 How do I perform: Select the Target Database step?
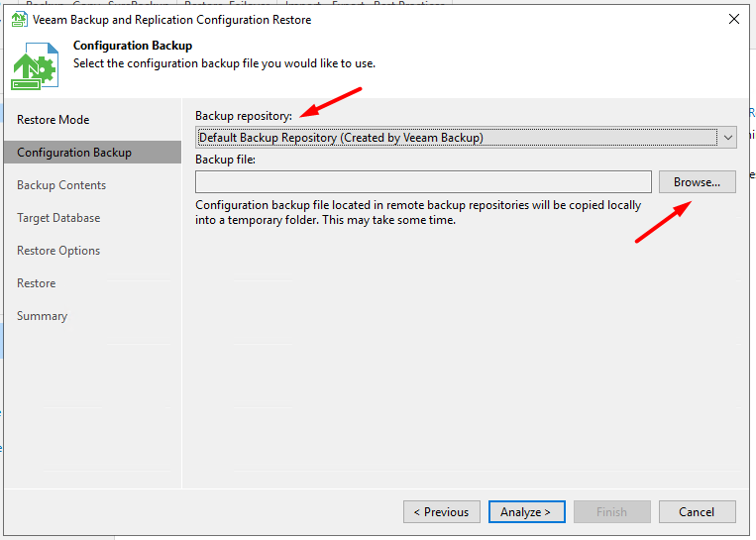click(58, 218)
